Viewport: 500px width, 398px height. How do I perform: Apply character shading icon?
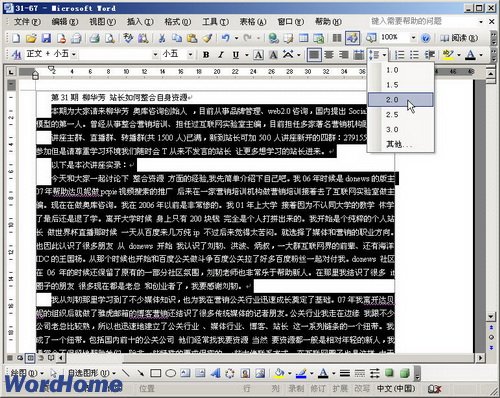[x=273, y=54]
